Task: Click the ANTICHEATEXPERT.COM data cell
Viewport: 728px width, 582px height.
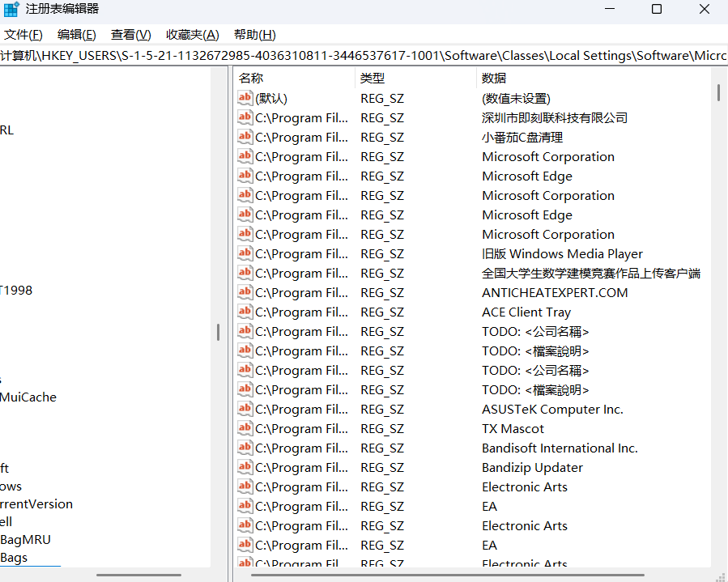Action: [x=555, y=293]
